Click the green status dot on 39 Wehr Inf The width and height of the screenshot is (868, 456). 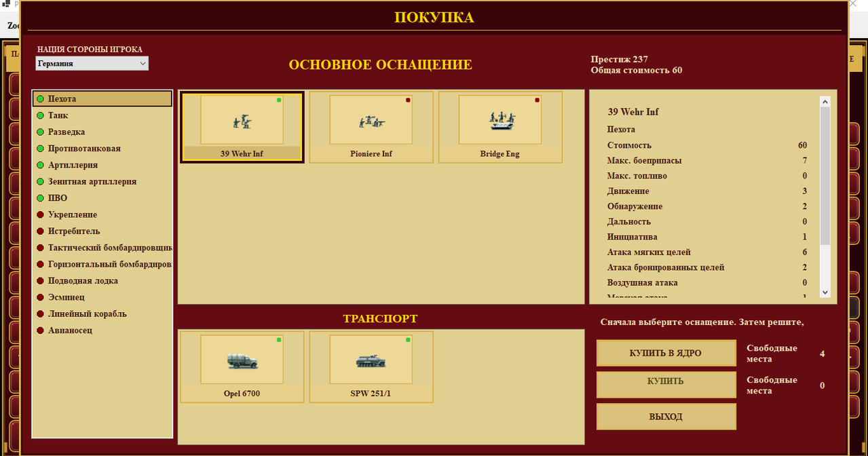click(279, 100)
